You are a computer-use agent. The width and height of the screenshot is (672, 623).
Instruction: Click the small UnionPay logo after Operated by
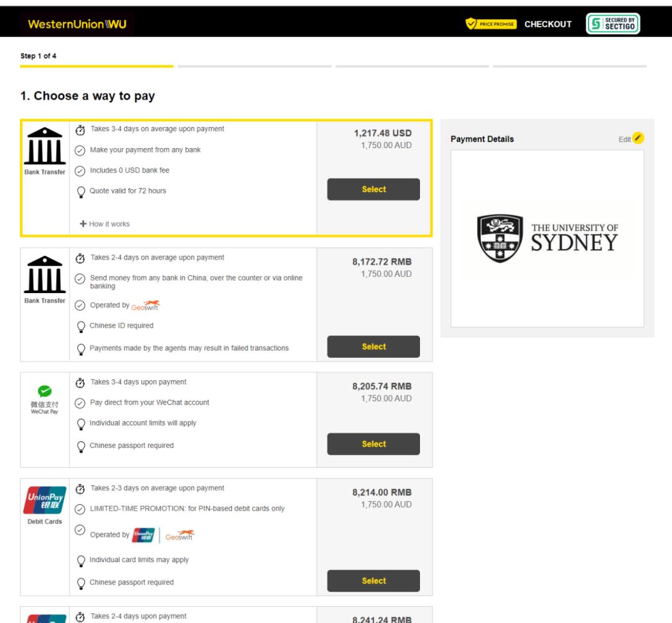coord(144,535)
